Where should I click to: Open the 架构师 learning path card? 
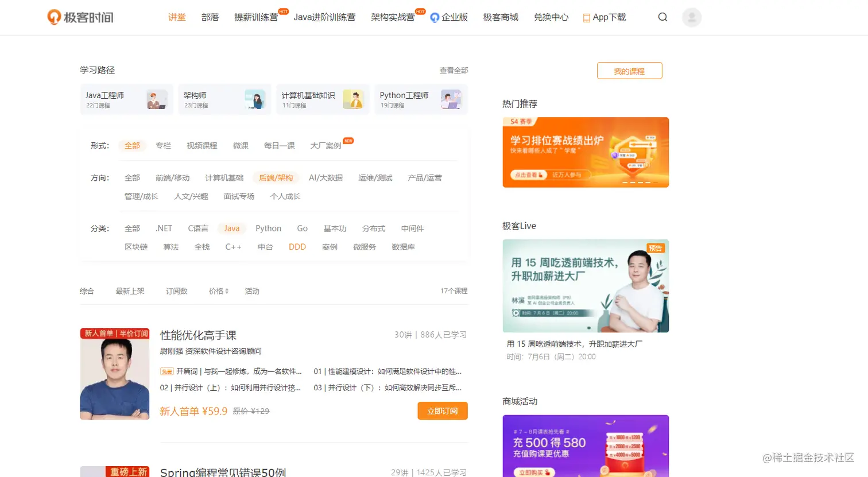tap(224, 99)
